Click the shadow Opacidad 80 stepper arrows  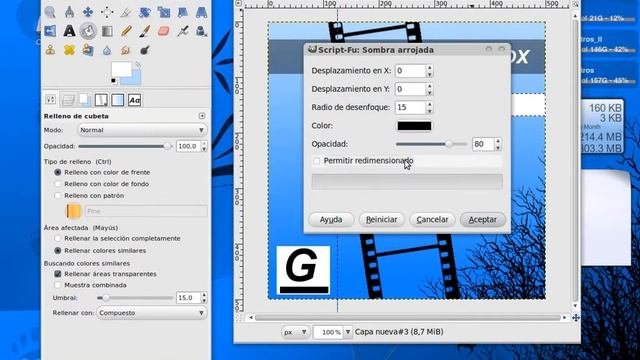click(498, 144)
